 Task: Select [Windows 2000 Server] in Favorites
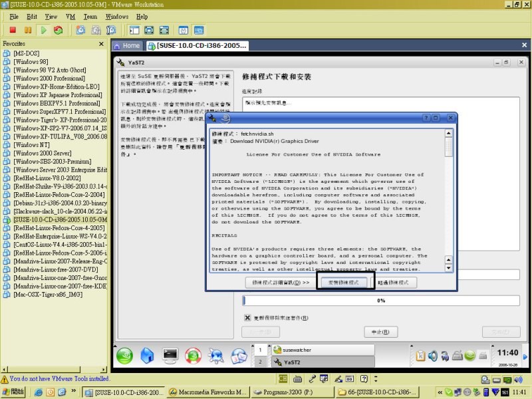pyautogui.click(x=43, y=153)
